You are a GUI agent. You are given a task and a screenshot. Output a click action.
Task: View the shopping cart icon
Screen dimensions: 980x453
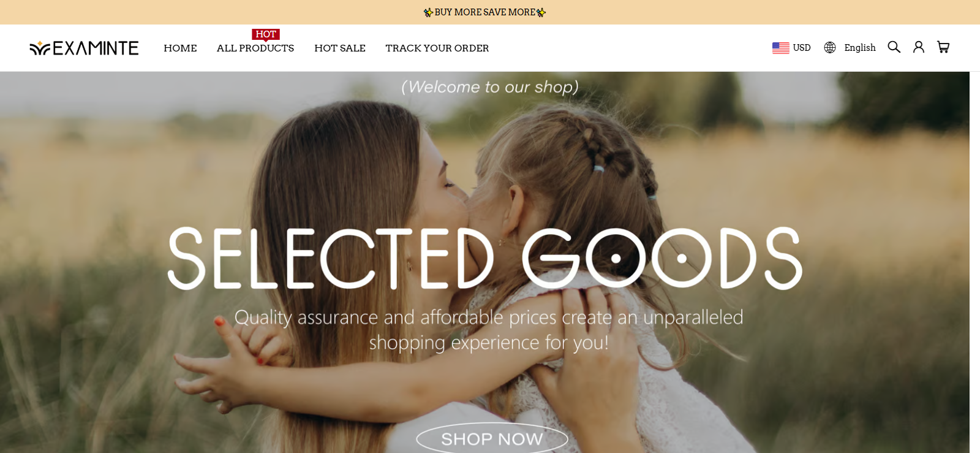pyautogui.click(x=943, y=47)
